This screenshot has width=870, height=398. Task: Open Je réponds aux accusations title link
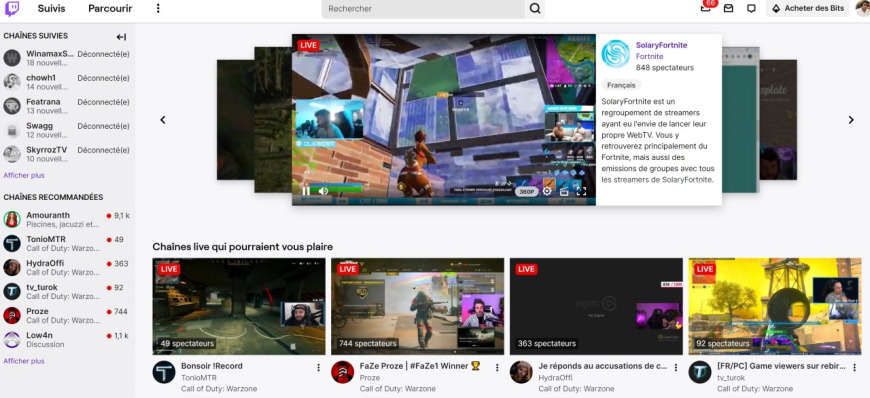603,366
